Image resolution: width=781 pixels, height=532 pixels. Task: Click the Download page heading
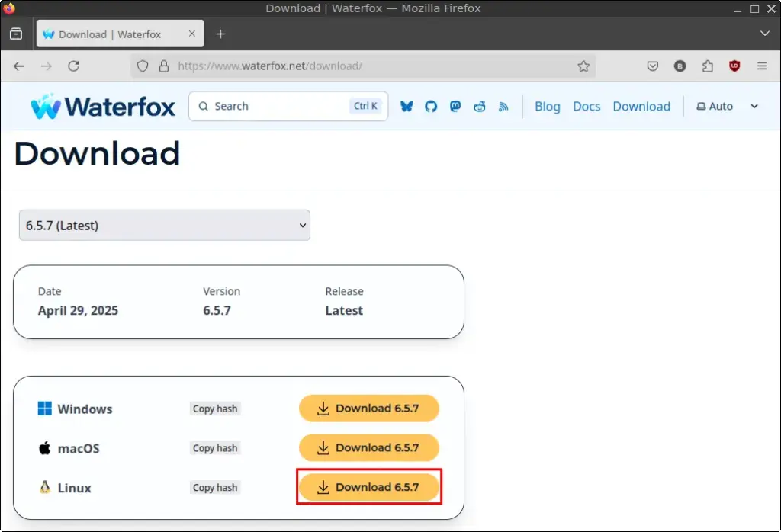click(x=97, y=153)
